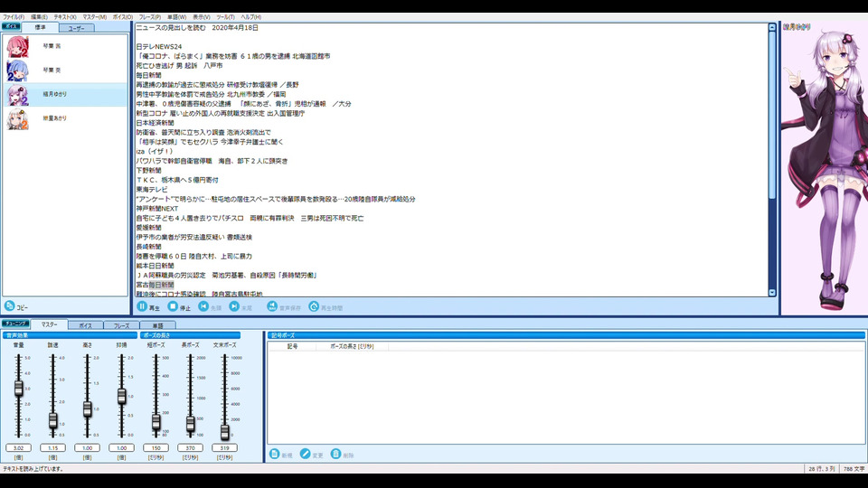Open the ツール(T) menu
Screen dimensions: 868x488
(x=225, y=17)
